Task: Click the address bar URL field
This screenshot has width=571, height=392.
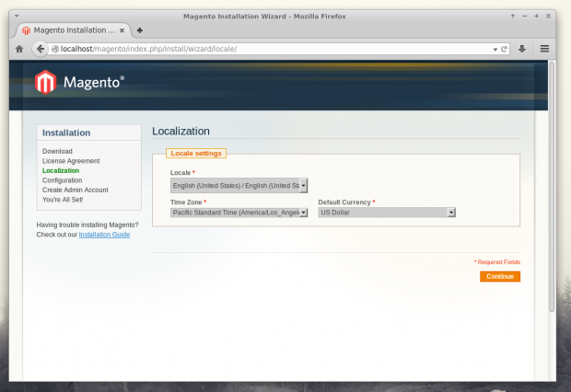Action: pyautogui.click(x=274, y=49)
